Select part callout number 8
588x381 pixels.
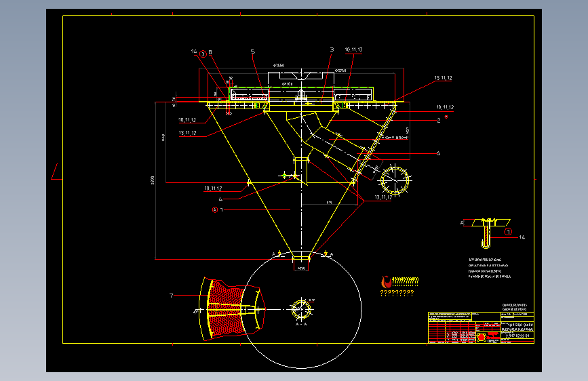click(x=210, y=52)
